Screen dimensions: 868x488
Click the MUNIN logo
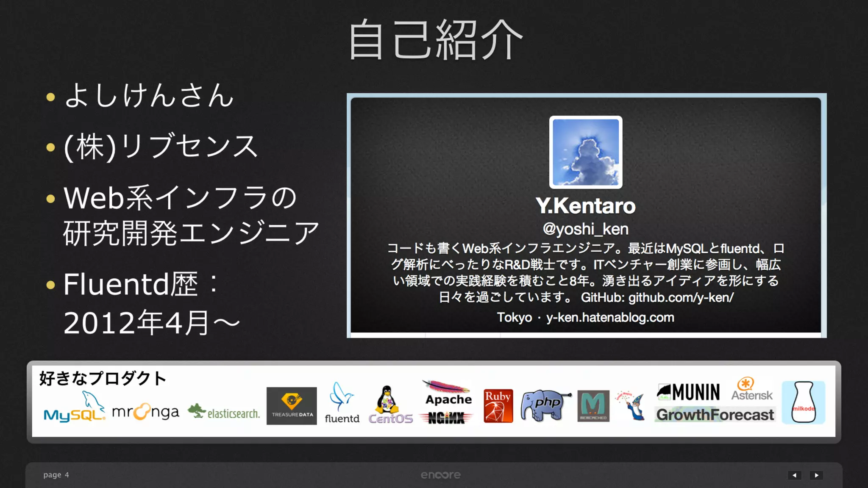689,392
